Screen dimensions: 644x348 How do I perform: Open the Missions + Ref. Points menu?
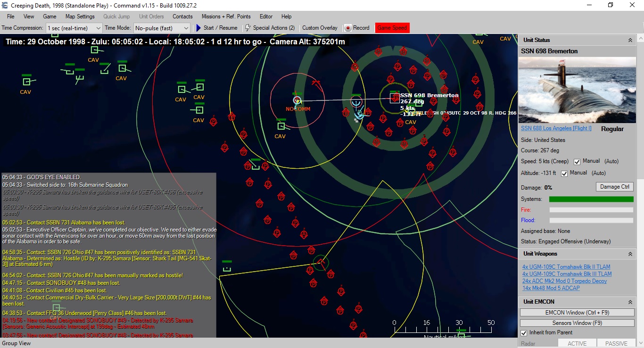pyautogui.click(x=226, y=17)
